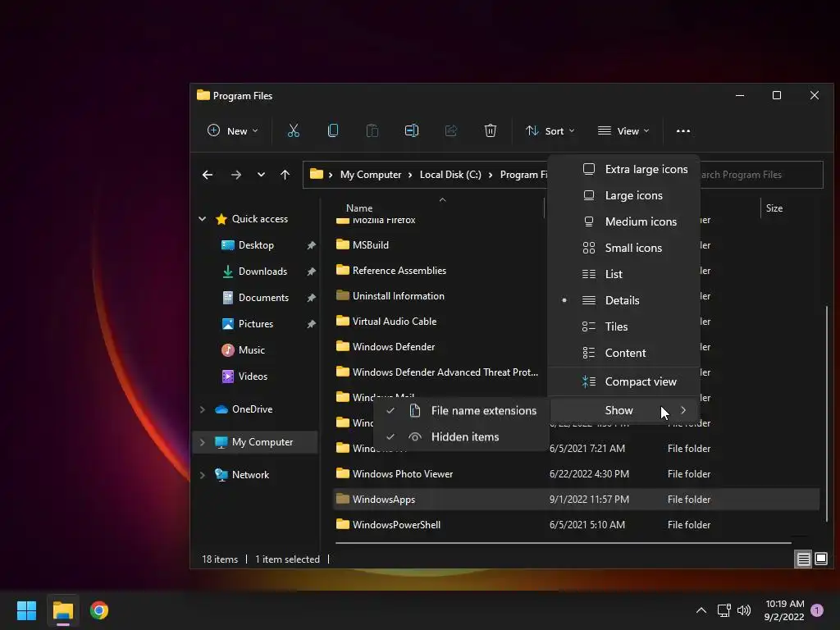Click My Computer in address breadcrumb
The image size is (840, 630).
[x=370, y=175]
